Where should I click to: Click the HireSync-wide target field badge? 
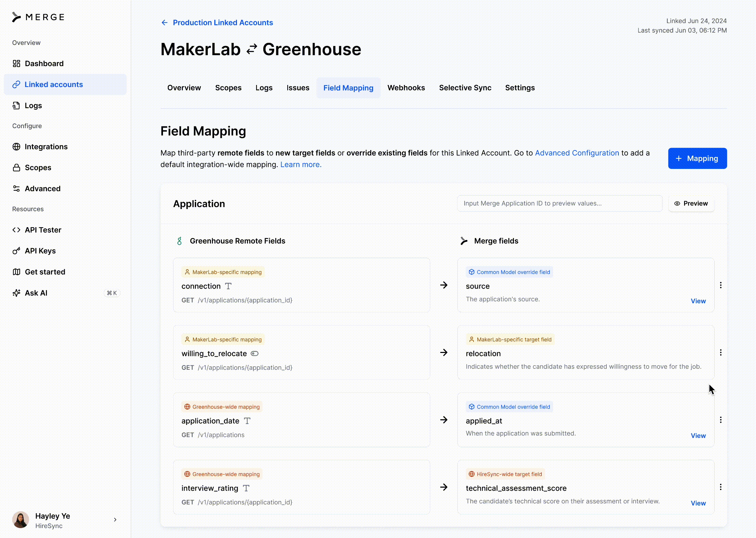point(505,474)
